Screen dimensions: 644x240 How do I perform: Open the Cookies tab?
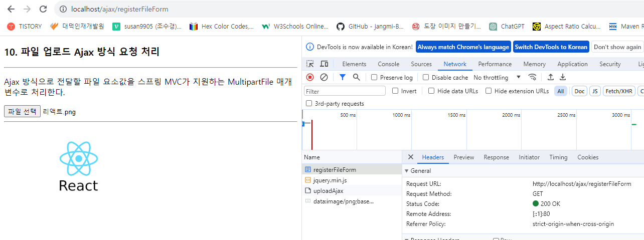point(588,157)
